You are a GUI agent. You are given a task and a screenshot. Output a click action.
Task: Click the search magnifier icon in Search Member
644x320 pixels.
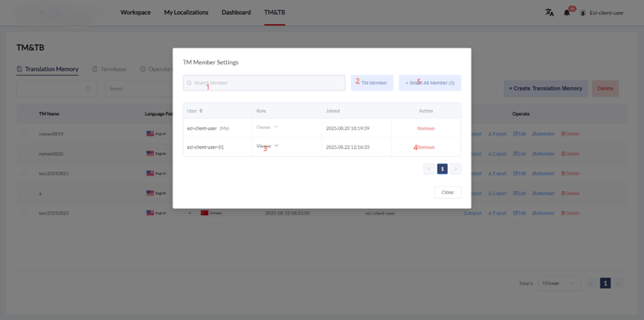tap(189, 83)
